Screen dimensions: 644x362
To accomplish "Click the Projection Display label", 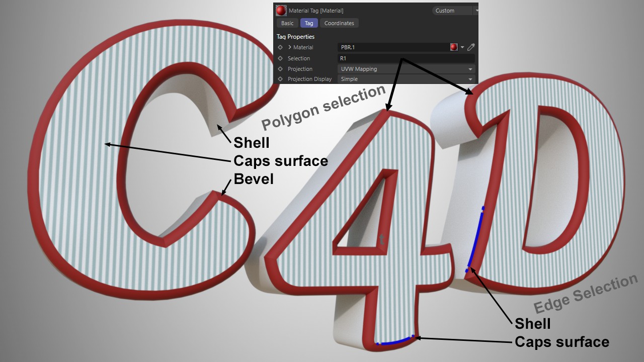I will tap(309, 79).
